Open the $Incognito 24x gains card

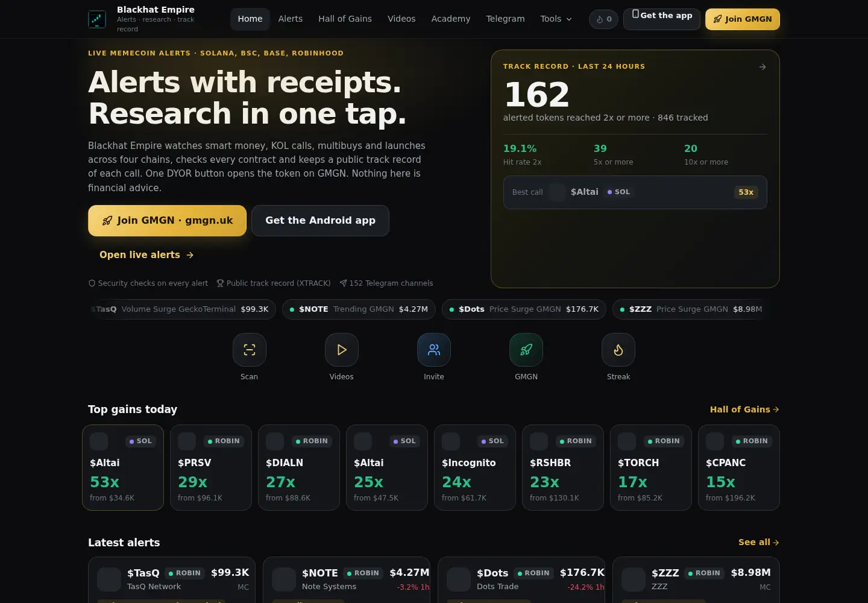click(x=475, y=468)
